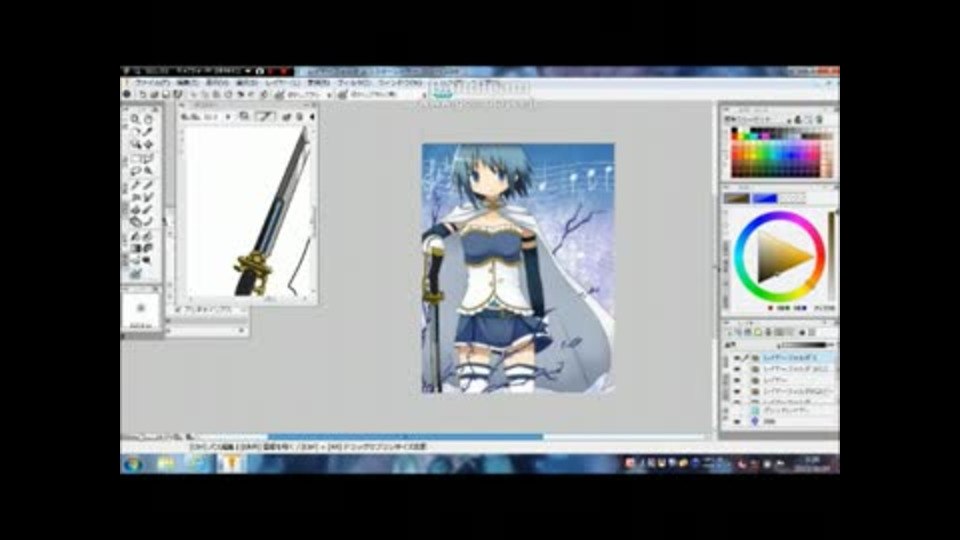Screen dimensions: 960x540
Task: Click the blue swatch above color wheel
Action: (764, 198)
